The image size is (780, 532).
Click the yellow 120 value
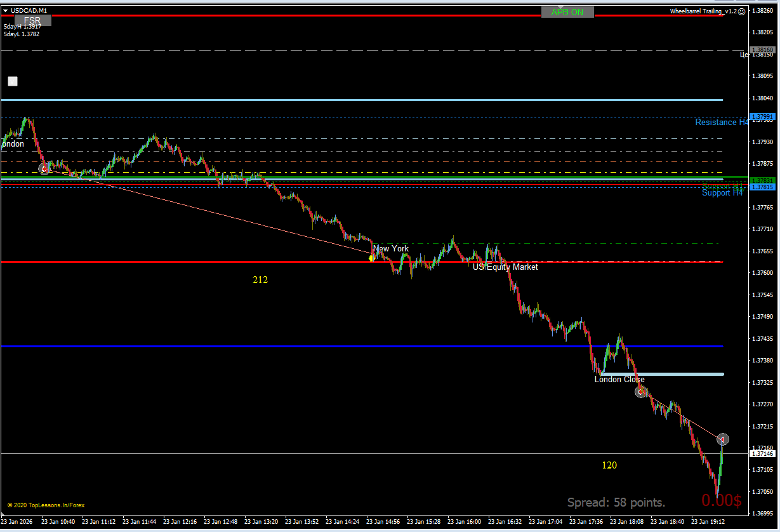tap(609, 465)
